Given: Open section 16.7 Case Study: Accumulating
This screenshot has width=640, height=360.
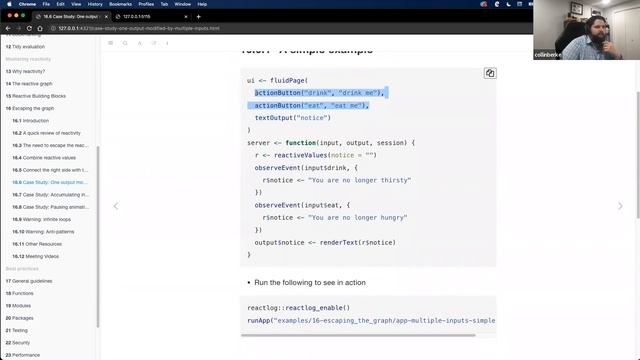Looking at the screenshot, I should tap(51, 195).
